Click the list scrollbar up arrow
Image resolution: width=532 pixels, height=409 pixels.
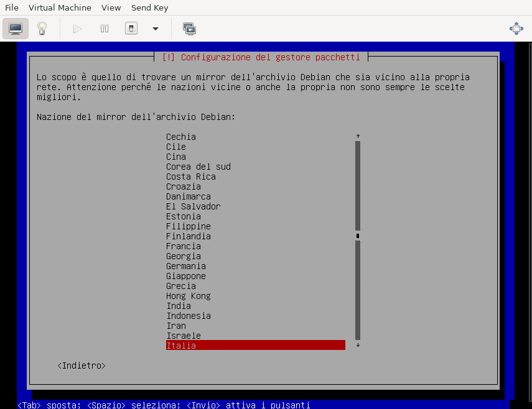(x=358, y=136)
